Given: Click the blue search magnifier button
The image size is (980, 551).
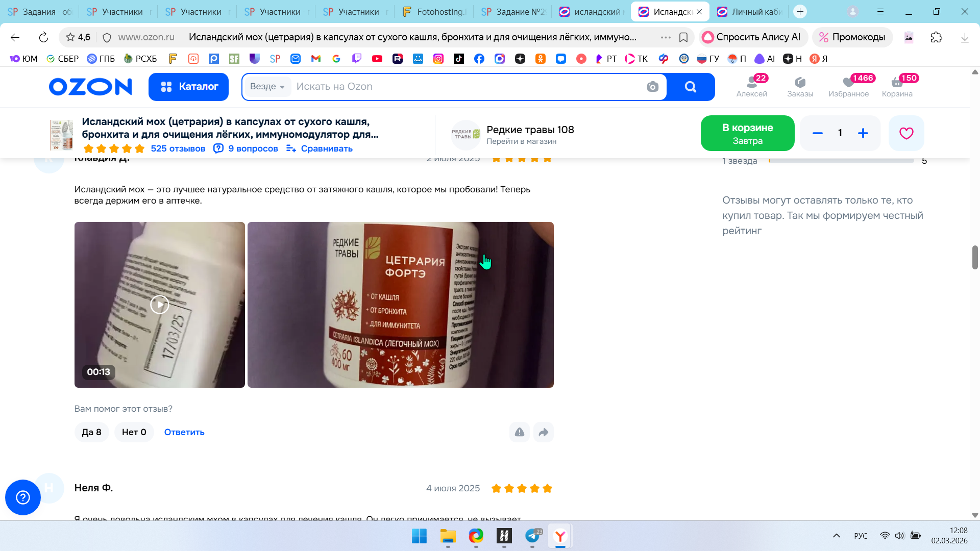Looking at the screenshot, I should pos(690,87).
